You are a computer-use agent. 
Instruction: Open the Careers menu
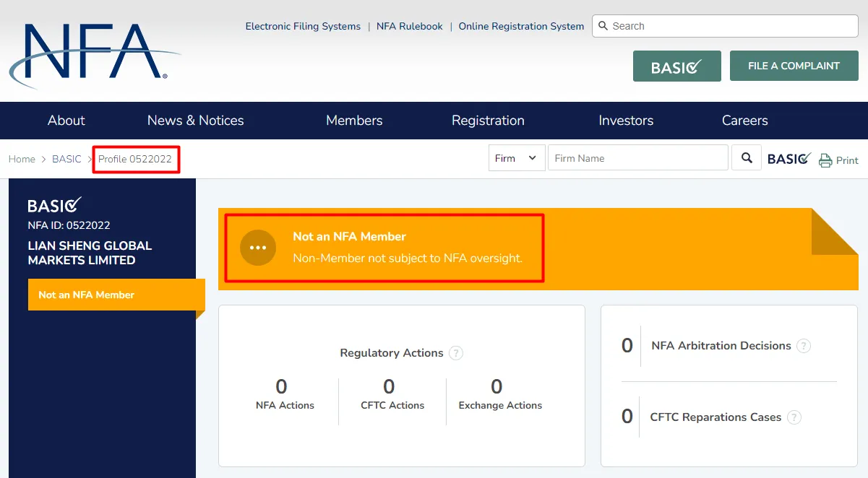[x=745, y=121]
